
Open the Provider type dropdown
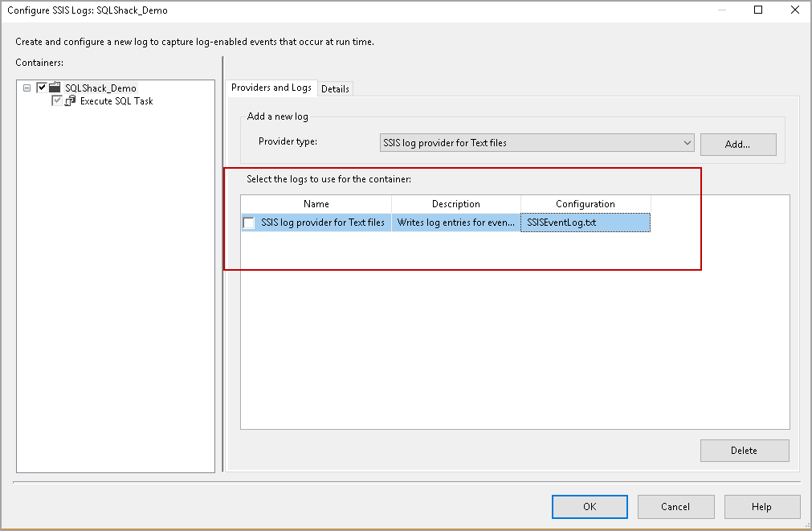point(534,142)
